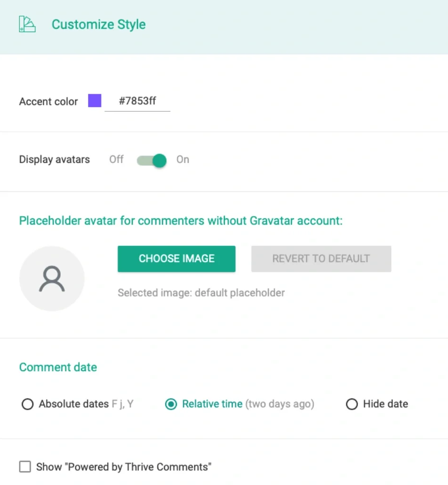Click the placeholder avatar person icon

point(52,278)
